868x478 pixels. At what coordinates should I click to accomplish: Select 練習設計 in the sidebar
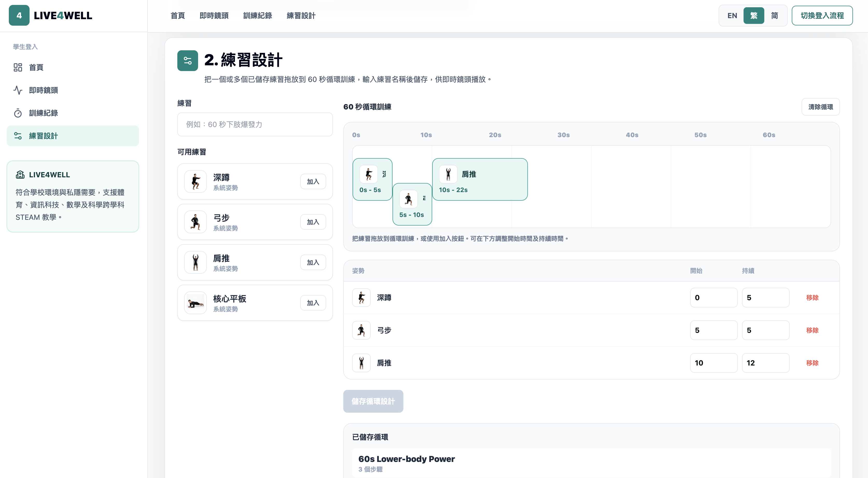pyautogui.click(x=73, y=136)
